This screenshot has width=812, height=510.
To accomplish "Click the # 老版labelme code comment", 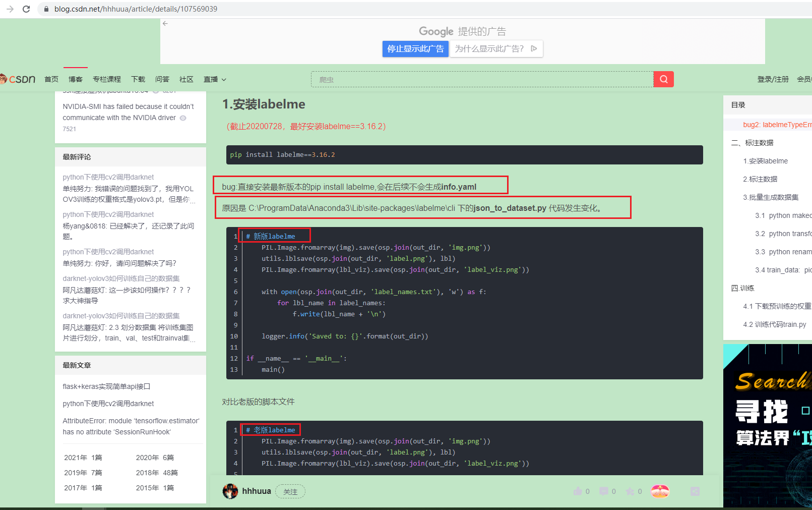I will 270,430.
